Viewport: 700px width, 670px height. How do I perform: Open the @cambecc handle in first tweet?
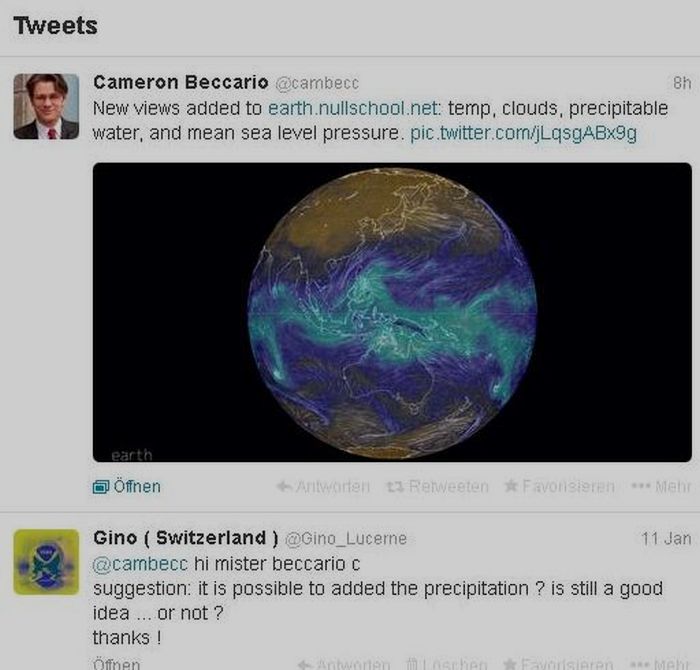[317, 83]
